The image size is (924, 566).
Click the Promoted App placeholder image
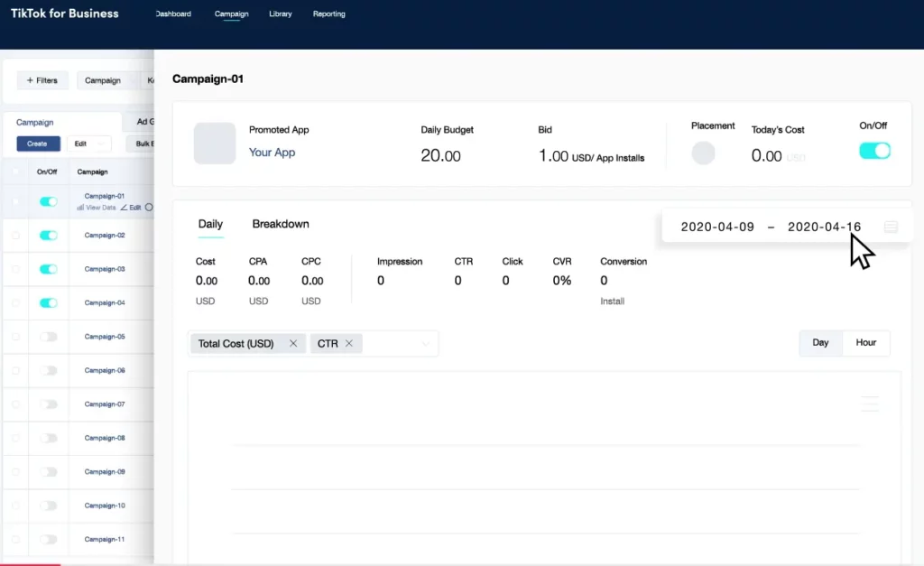[x=215, y=144]
